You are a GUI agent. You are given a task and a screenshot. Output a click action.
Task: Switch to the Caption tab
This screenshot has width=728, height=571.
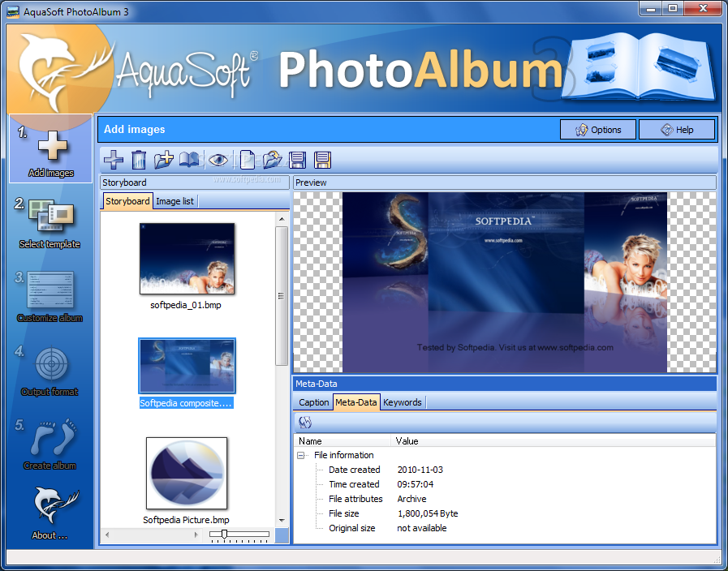pos(313,402)
